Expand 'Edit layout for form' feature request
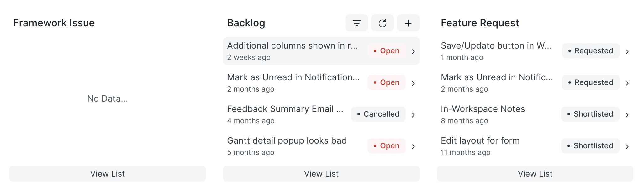 click(x=627, y=146)
